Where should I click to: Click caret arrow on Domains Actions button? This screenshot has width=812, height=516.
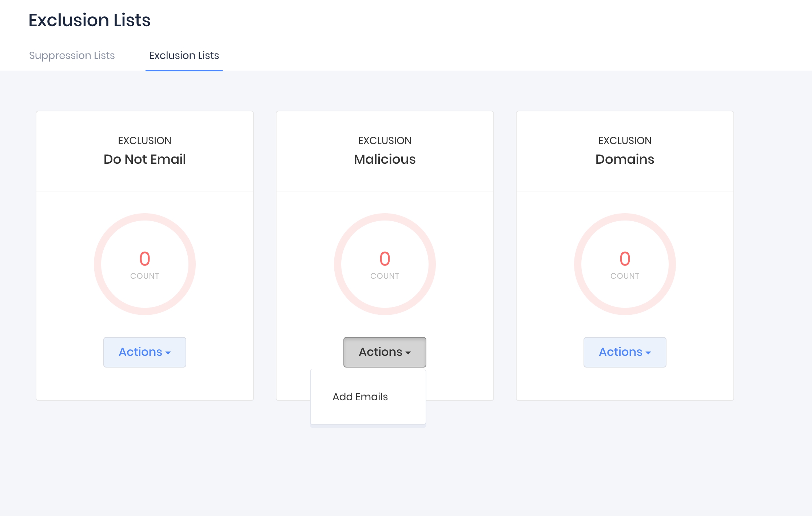click(648, 353)
